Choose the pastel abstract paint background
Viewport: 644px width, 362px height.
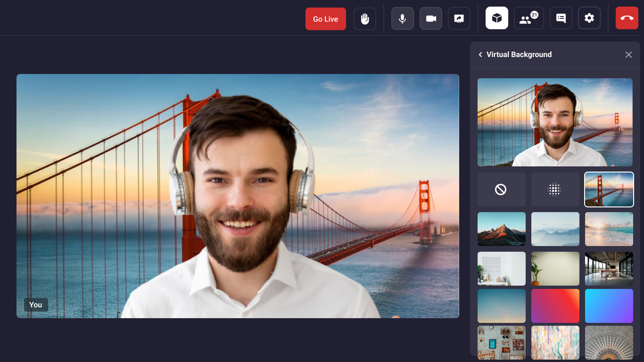[555, 343]
